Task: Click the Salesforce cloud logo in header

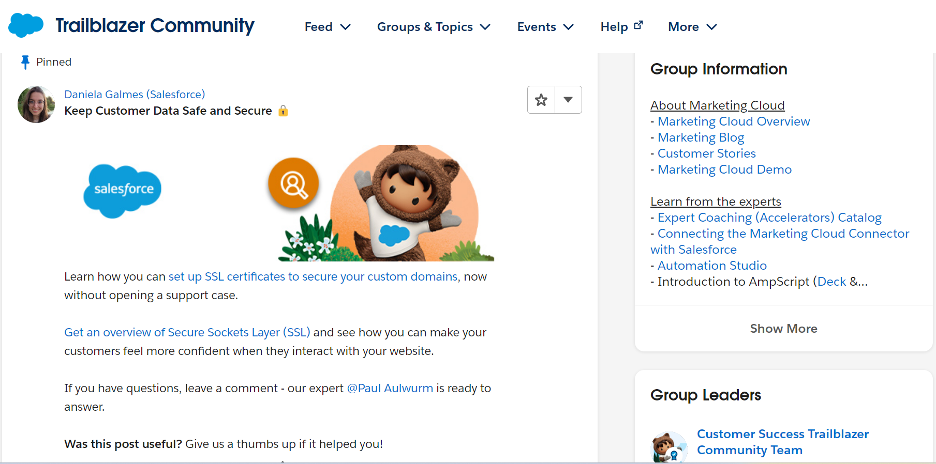Action: 26,26
